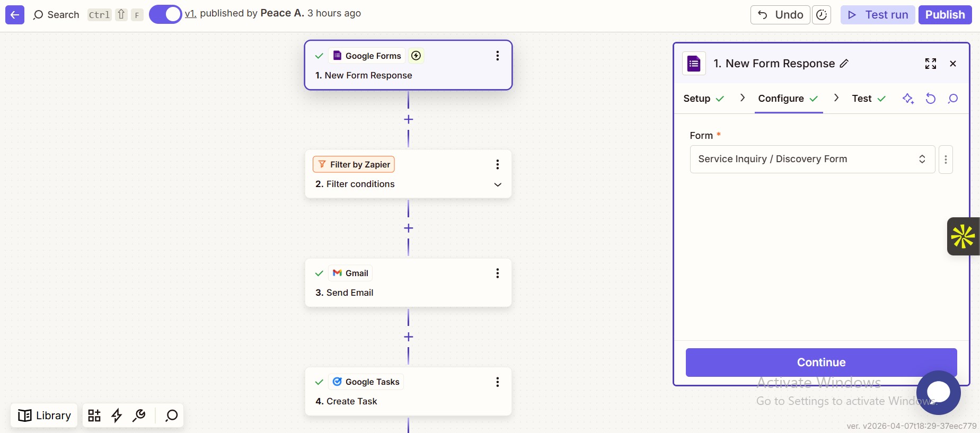980x433 pixels.
Task: Expand the side panel to fullscreen
Action: tap(931, 64)
